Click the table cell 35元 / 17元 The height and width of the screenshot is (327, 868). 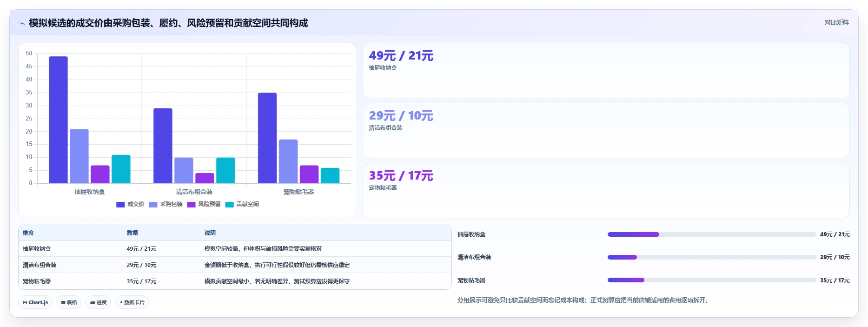(x=141, y=281)
